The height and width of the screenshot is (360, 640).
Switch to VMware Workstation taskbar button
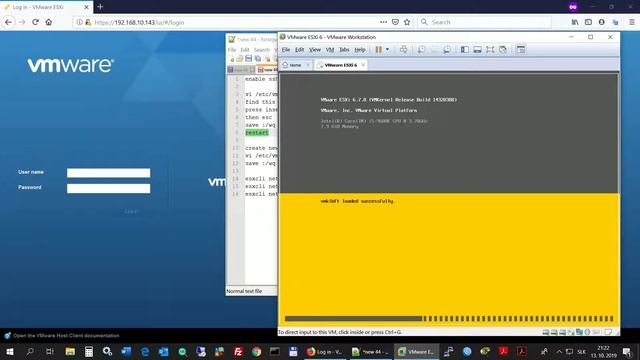(416, 351)
